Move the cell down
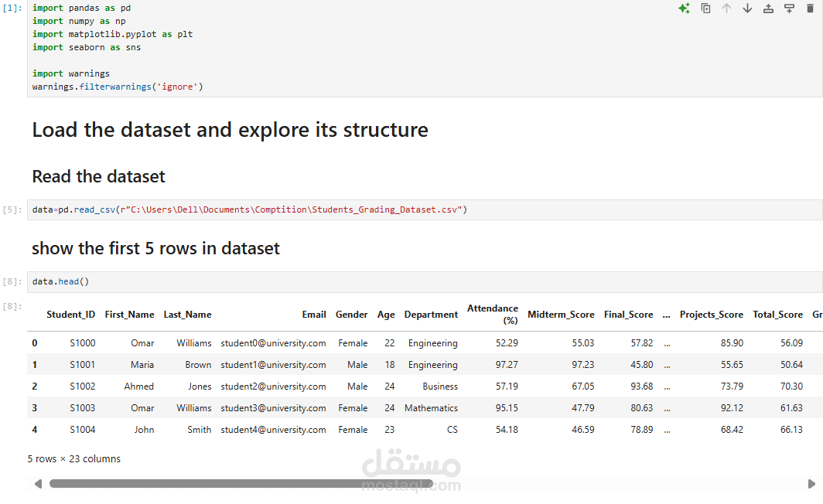The height and width of the screenshot is (504, 823). [747, 9]
